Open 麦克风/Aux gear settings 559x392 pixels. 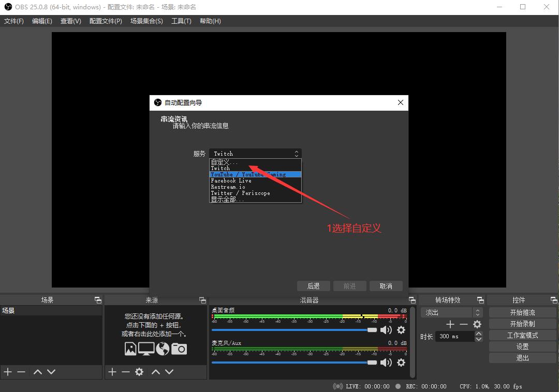click(401, 363)
